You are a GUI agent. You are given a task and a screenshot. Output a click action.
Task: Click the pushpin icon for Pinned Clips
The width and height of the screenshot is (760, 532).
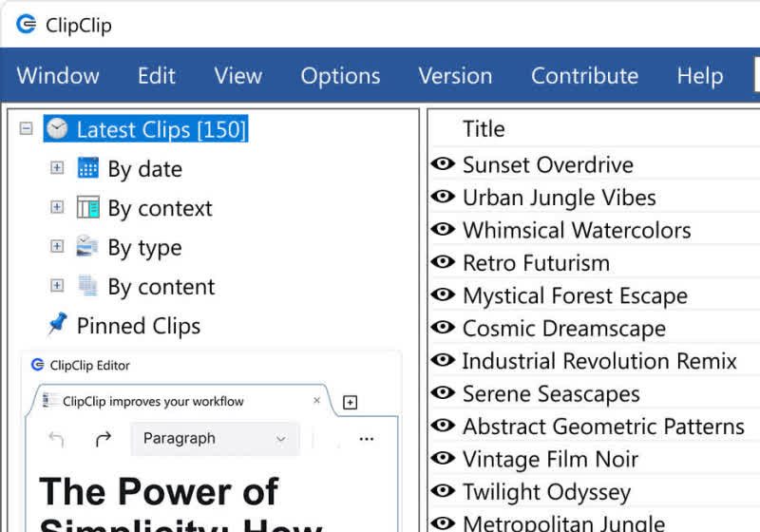click(58, 325)
